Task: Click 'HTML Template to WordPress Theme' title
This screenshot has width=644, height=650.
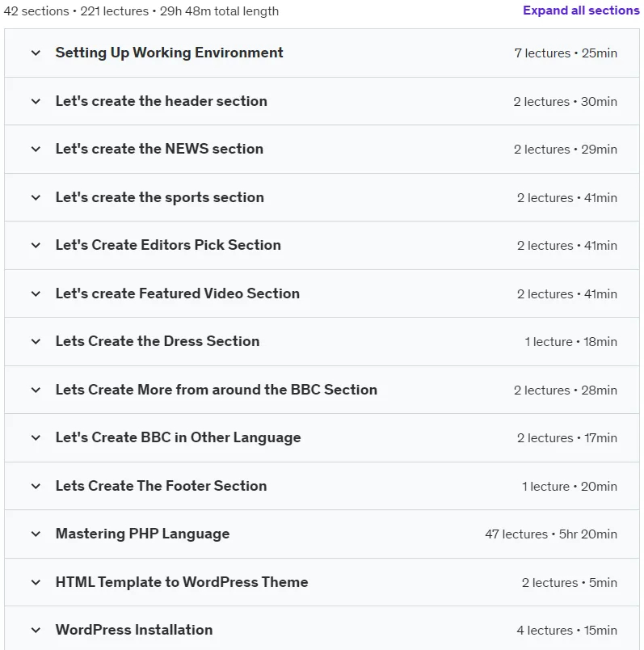Action: [x=182, y=582]
